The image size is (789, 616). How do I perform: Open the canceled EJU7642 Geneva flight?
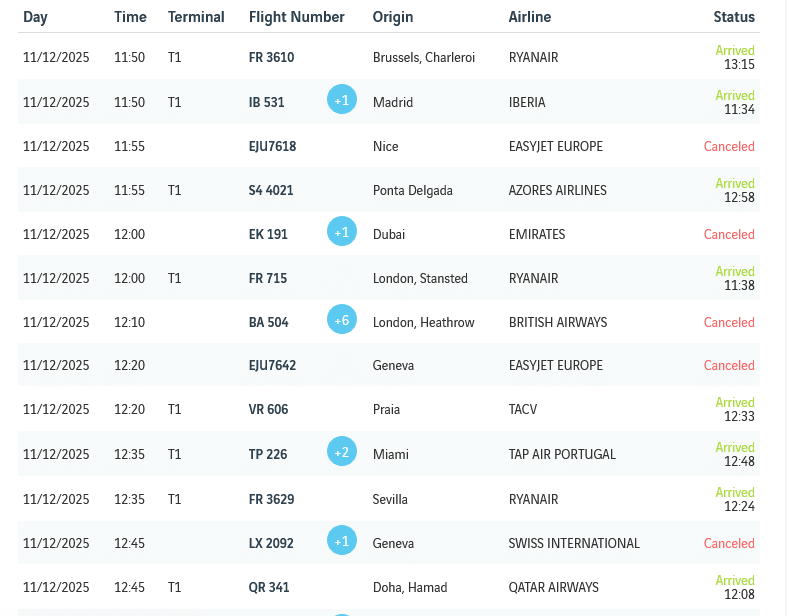272,365
